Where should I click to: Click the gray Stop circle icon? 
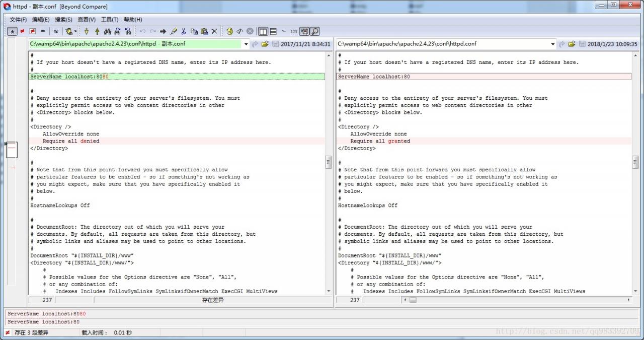tap(250, 31)
